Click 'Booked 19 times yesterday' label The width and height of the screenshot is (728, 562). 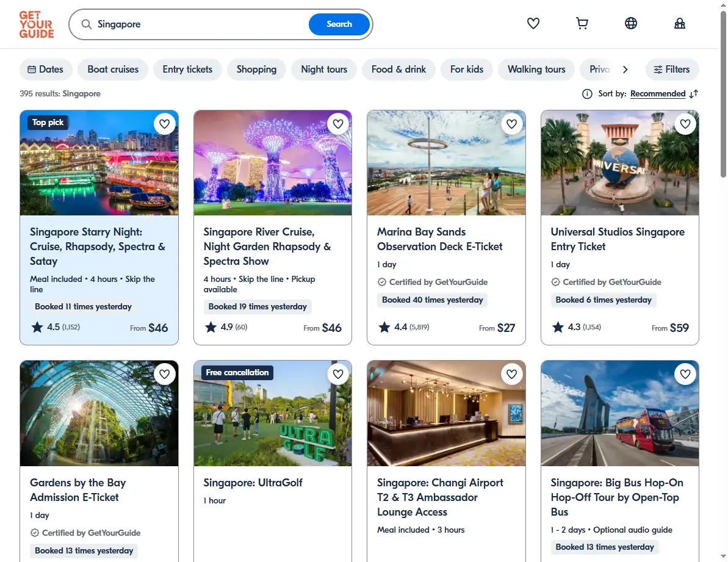click(258, 306)
